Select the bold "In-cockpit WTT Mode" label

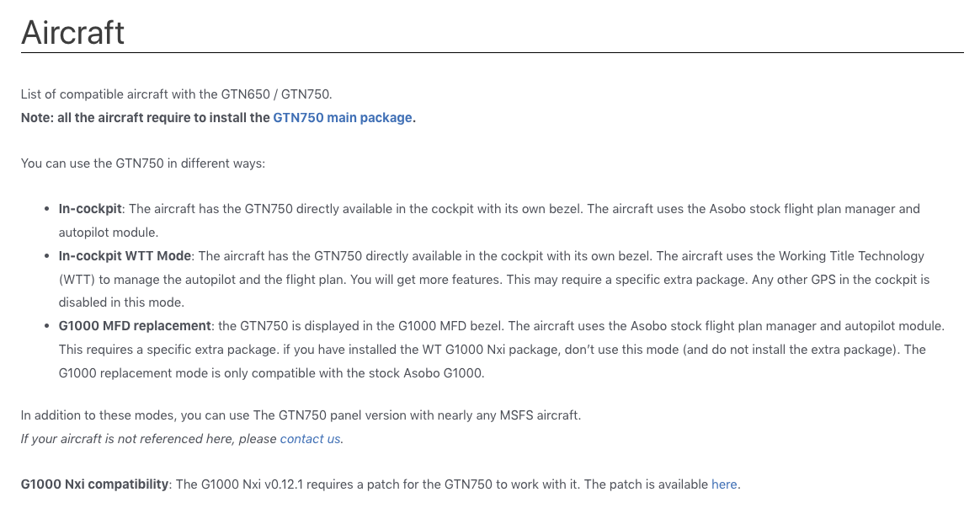pos(125,255)
